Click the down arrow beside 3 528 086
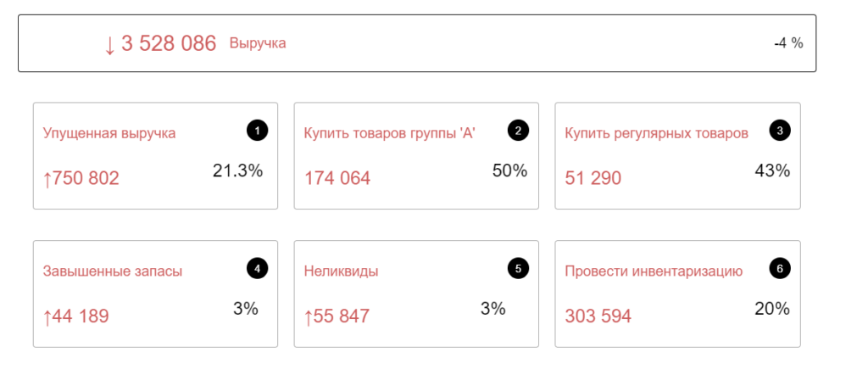This screenshot has height=369, width=868. [109, 44]
